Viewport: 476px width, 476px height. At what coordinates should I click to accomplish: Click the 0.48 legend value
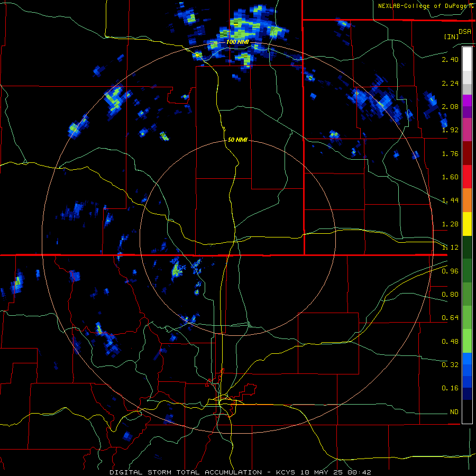pos(450,342)
